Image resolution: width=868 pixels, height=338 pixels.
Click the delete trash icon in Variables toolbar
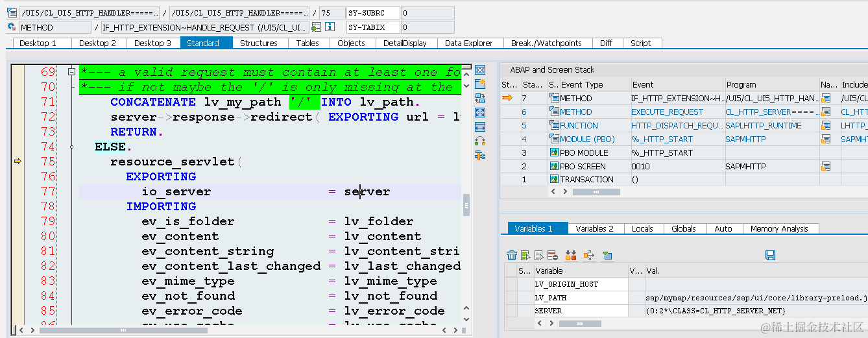512,256
